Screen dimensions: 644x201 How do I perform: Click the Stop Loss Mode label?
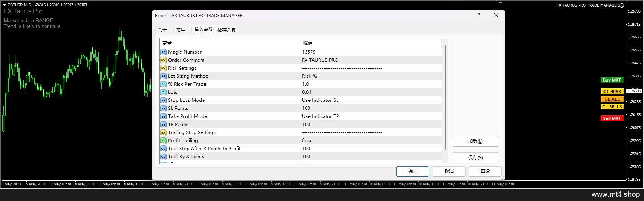point(186,100)
